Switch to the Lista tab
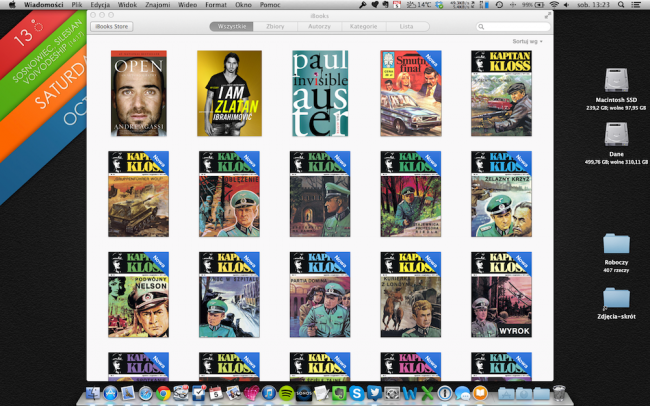The height and width of the screenshot is (406, 650). click(407, 26)
